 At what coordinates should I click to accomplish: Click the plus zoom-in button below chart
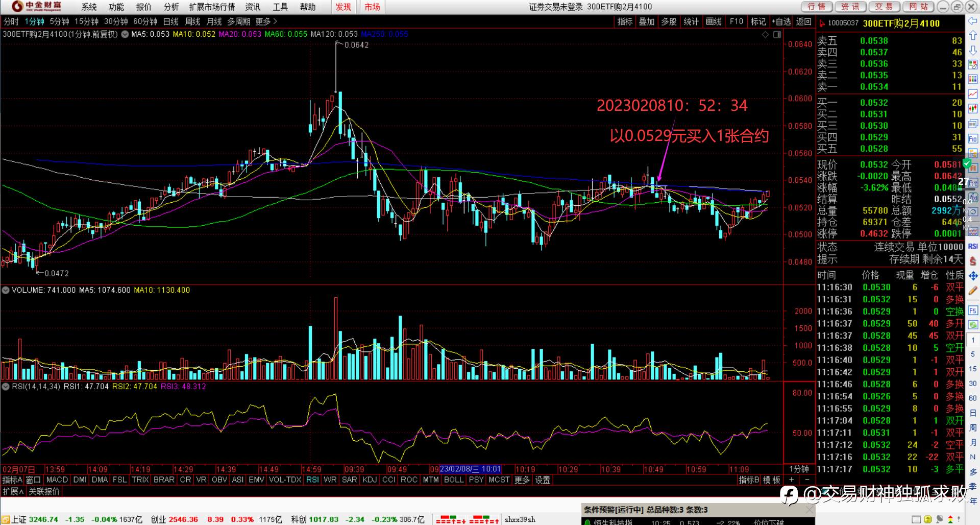(791, 480)
